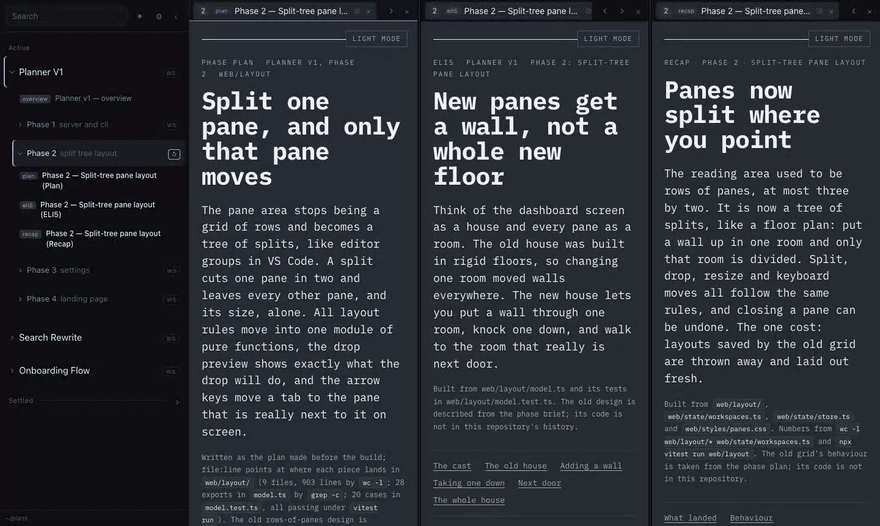Go back in the ELI5 pane
Image resolution: width=880 pixels, height=526 pixels.
(604, 11)
